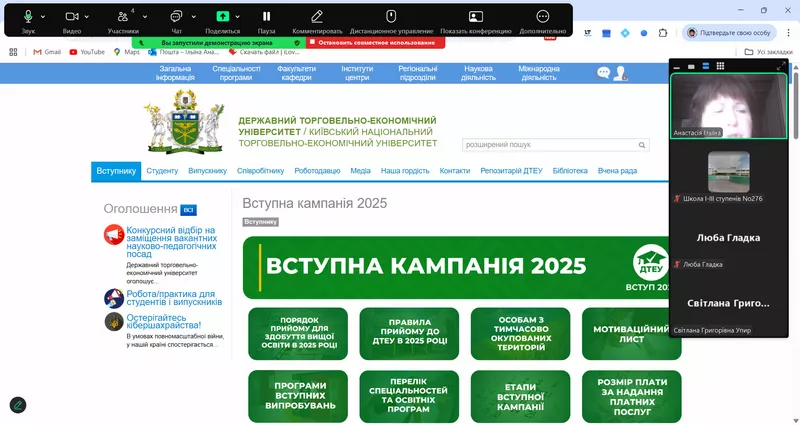Select the Випускнику tab

click(x=208, y=171)
